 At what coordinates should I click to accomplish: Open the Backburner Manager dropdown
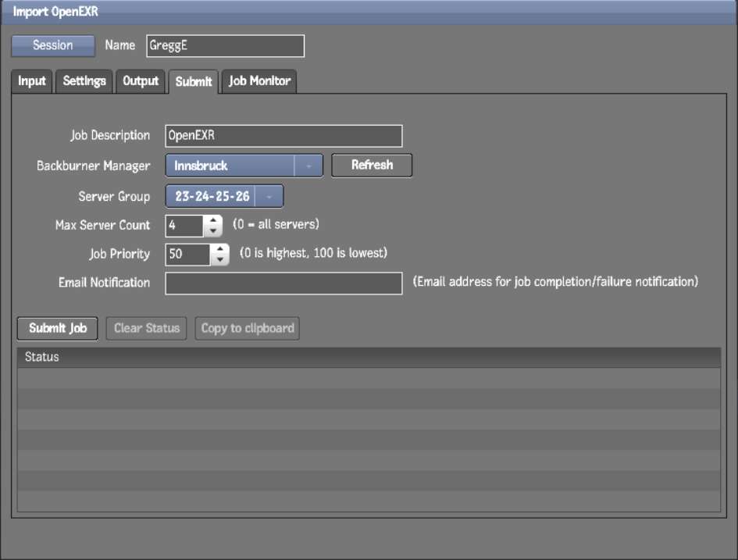pos(308,166)
